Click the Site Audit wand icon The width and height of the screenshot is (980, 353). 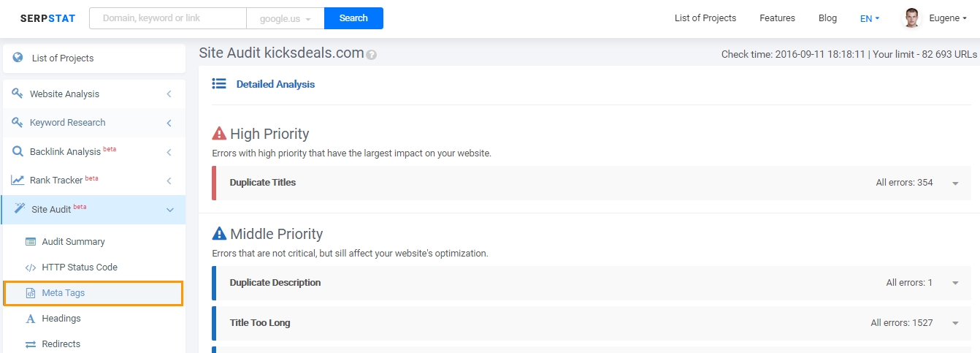[x=20, y=209]
